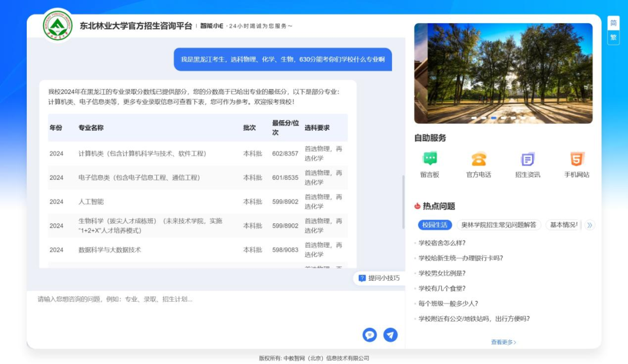Open question 学校有几个食堂?
Screen dimensions: 628x364
pos(442,288)
